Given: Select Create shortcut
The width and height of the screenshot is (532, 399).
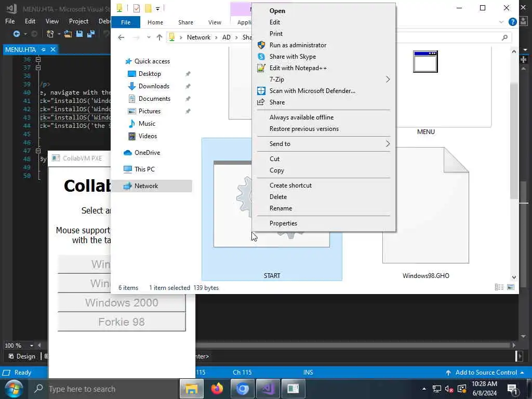Looking at the screenshot, I should pyautogui.click(x=290, y=185).
